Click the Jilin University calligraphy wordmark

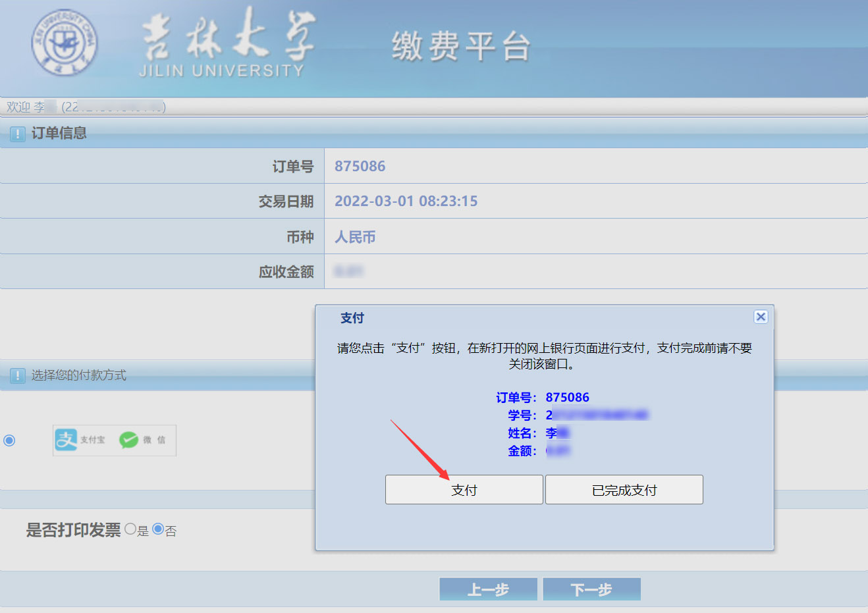(227, 41)
